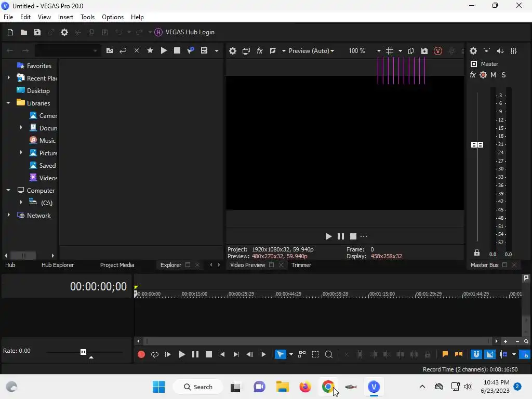
Task: Open the Options menu
Action: point(113,17)
